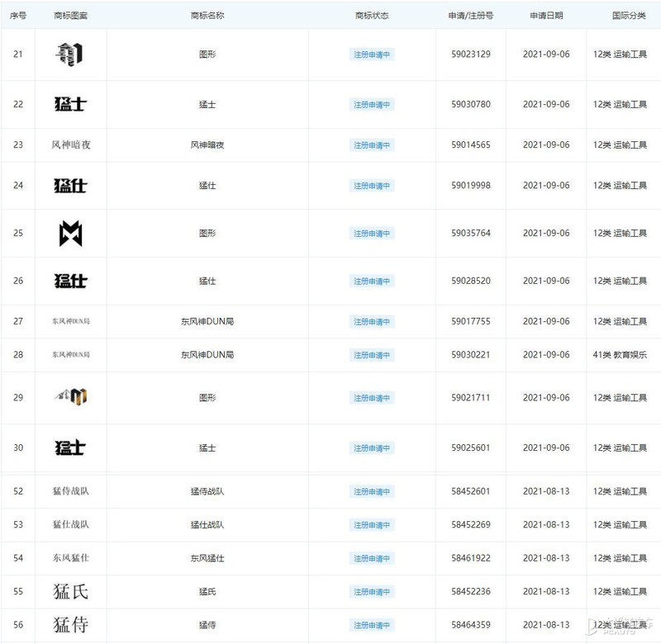Click the sequence number 54
Image resolution: width=661 pixels, height=644 pixels.
[18, 558]
